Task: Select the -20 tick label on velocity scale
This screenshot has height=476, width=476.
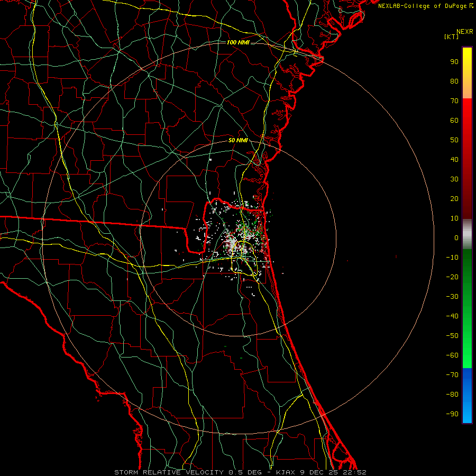Action: tap(452, 277)
